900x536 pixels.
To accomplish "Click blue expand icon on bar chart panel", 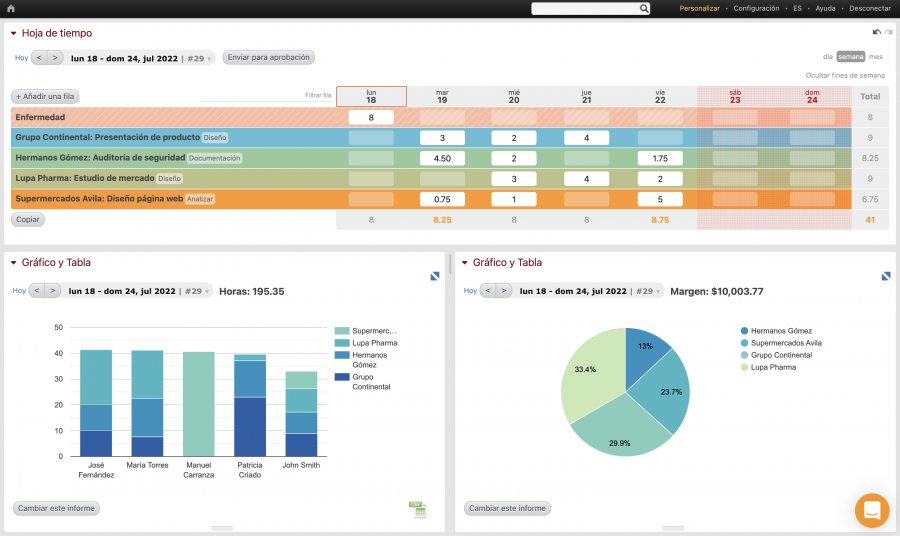I will (x=436, y=276).
